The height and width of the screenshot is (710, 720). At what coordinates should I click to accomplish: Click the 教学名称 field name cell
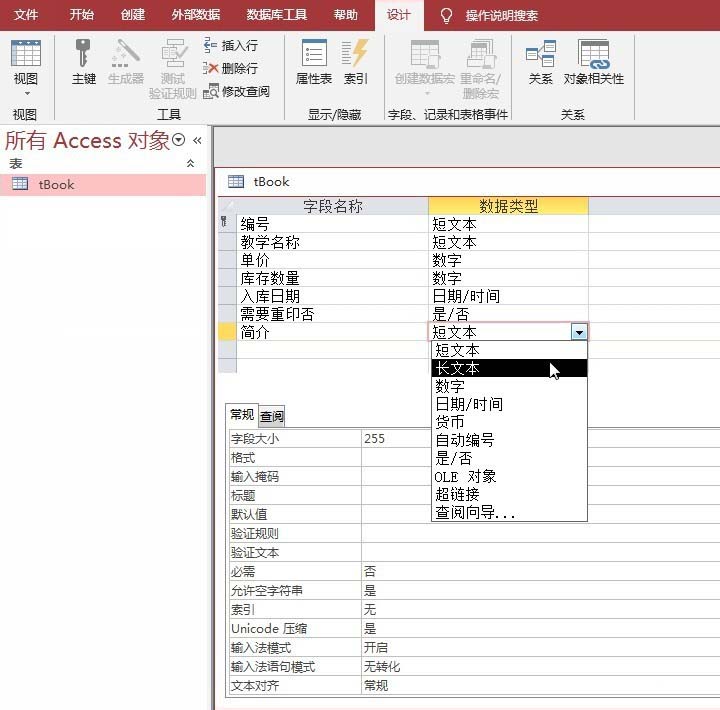click(332, 242)
